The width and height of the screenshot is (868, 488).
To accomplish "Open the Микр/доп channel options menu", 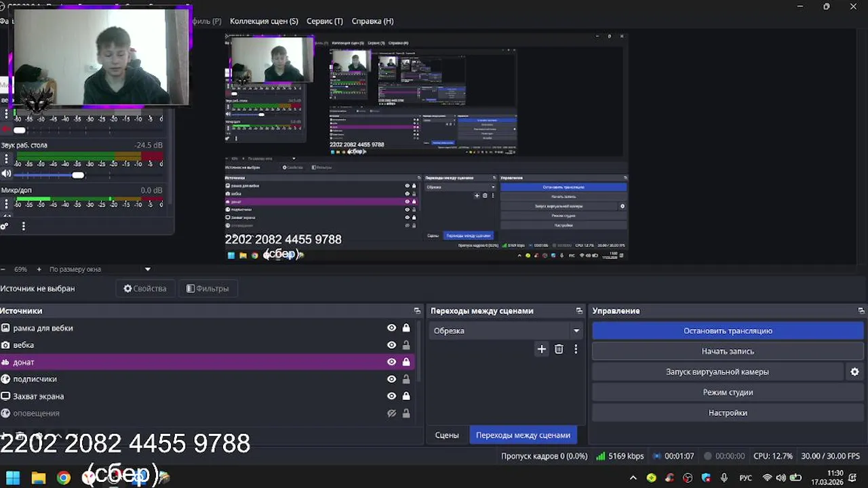I will 7,204.
